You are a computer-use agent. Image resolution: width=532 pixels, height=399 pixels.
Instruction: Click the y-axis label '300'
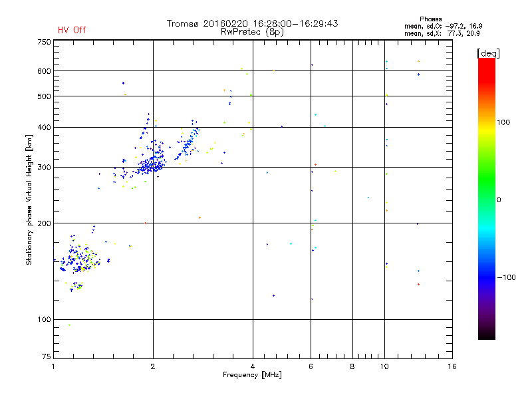(44, 168)
